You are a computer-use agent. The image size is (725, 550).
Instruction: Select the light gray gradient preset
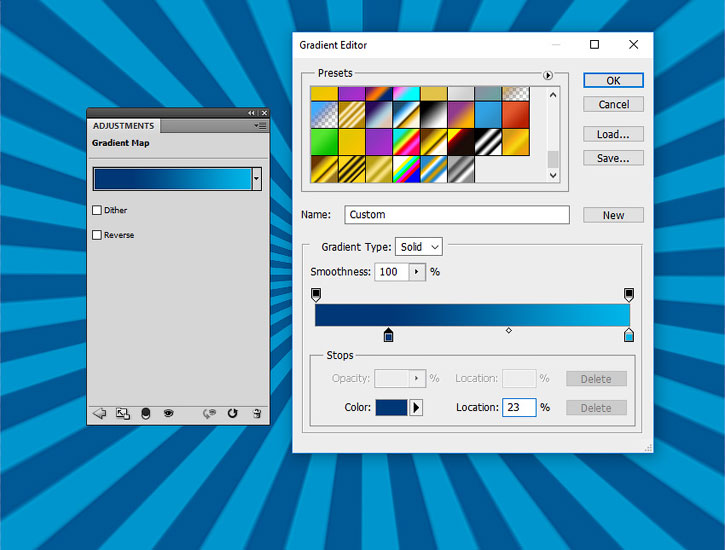tap(461, 94)
